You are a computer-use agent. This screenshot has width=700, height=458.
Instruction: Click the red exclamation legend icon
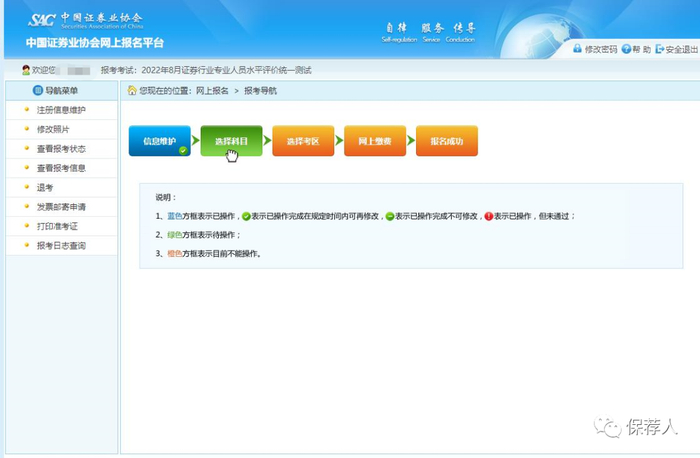tap(489, 217)
